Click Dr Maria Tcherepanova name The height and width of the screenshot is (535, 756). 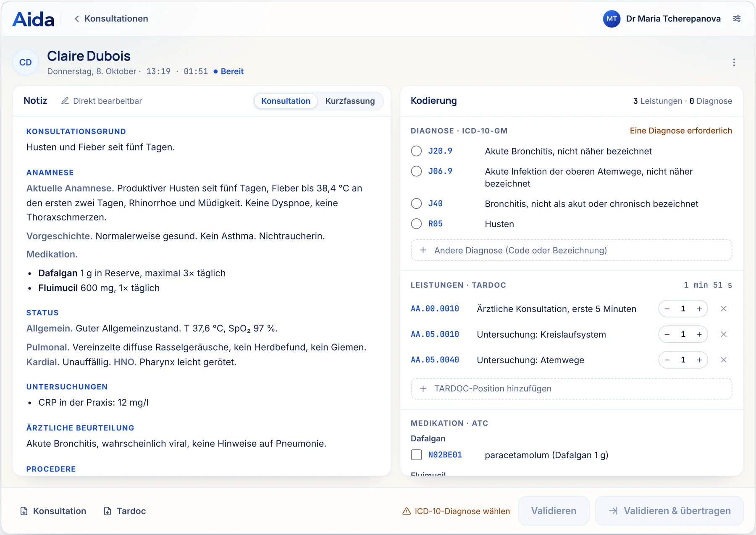[x=673, y=18]
